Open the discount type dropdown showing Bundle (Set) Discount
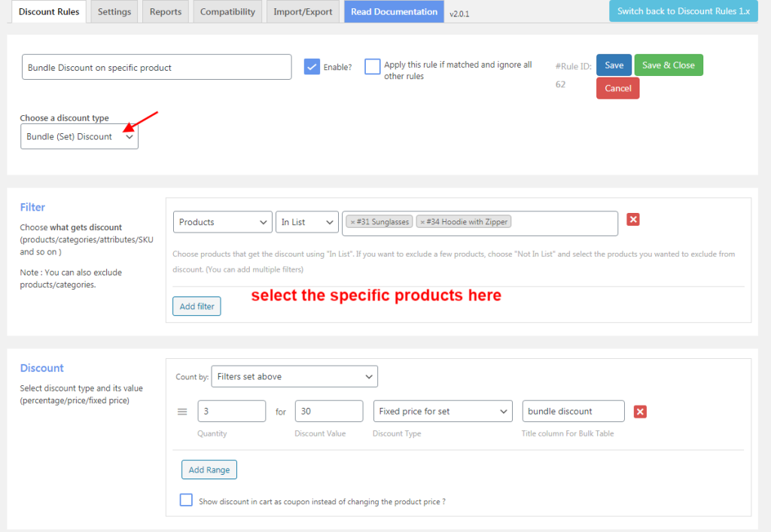Viewport: 771px width, 532px height. (x=79, y=135)
